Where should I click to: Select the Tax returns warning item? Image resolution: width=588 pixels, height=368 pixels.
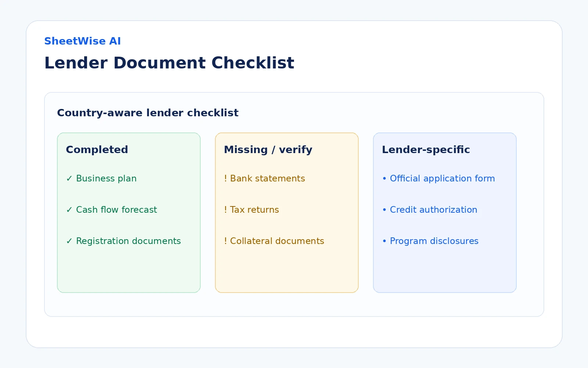(251, 210)
